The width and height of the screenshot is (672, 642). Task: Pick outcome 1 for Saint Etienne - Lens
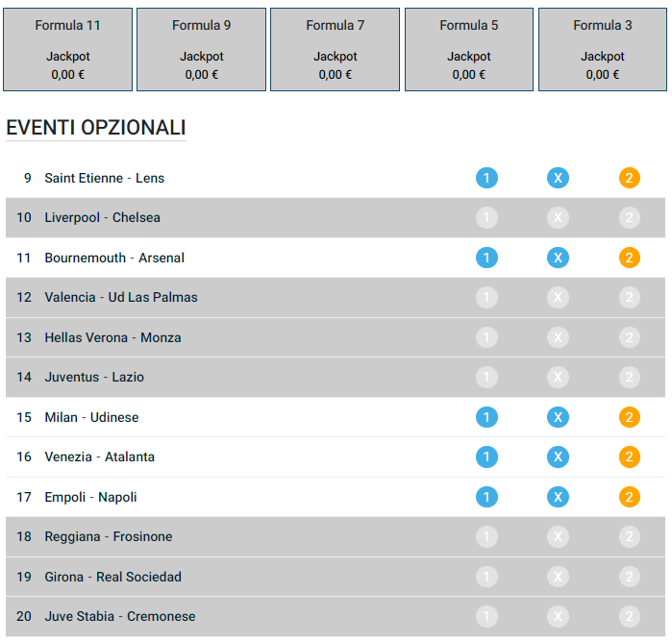click(x=486, y=178)
